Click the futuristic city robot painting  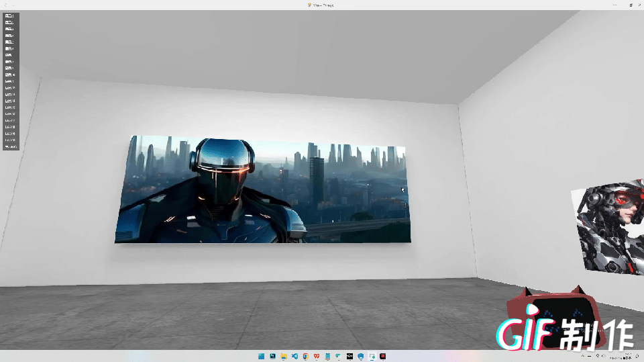tap(263, 189)
